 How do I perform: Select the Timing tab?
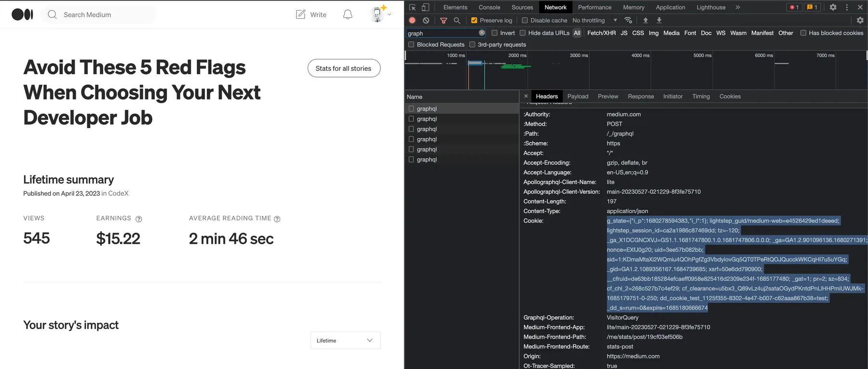pos(701,96)
